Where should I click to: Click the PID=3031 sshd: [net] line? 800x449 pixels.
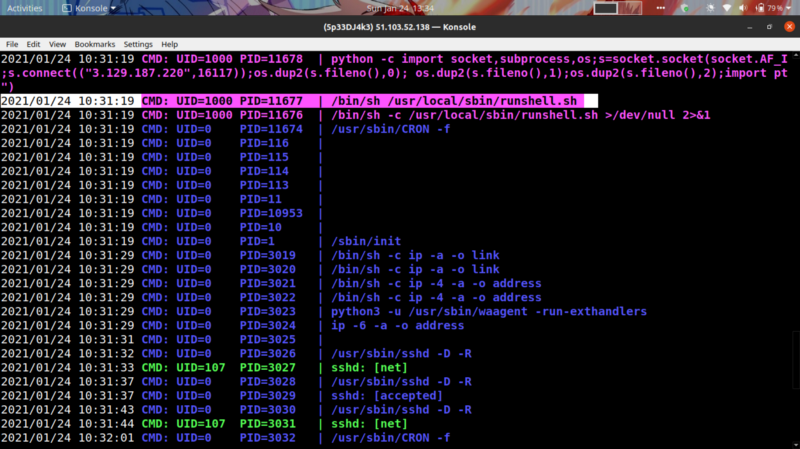point(204,424)
